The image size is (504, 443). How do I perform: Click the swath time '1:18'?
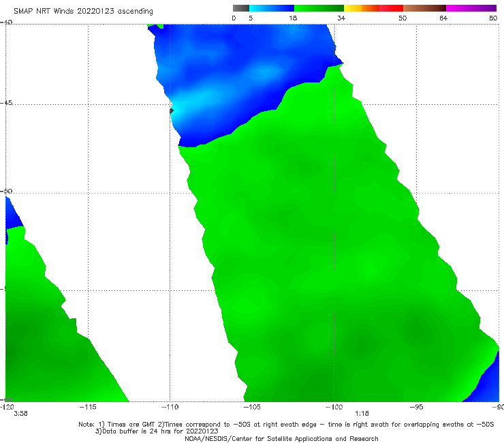tap(362, 414)
